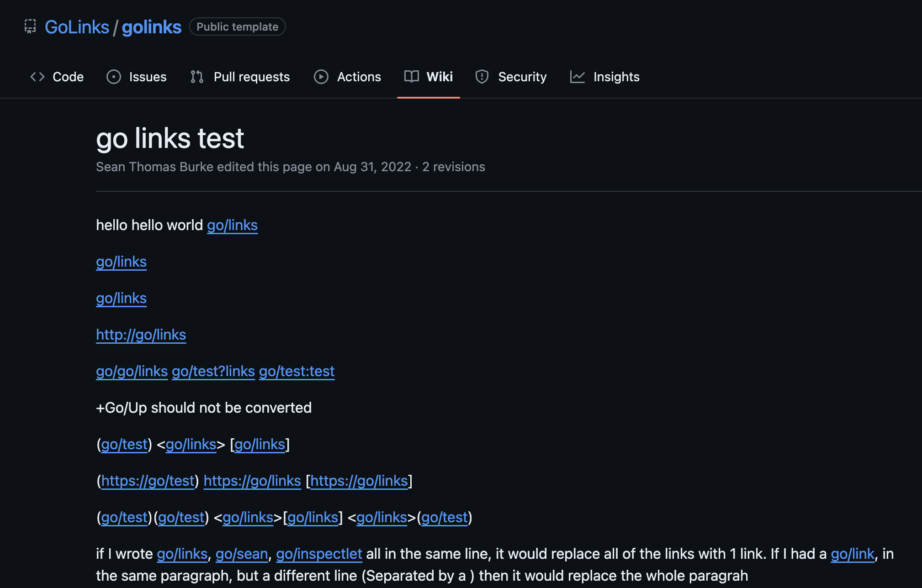Click the go/inspectlet hyperlink

tap(319, 554)
